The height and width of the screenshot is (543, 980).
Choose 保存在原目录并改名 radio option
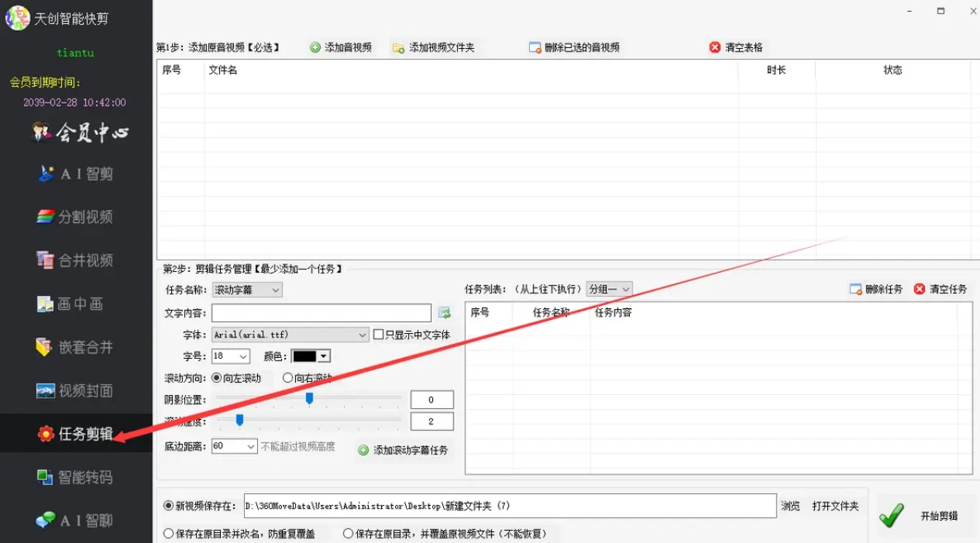[168, 534]
